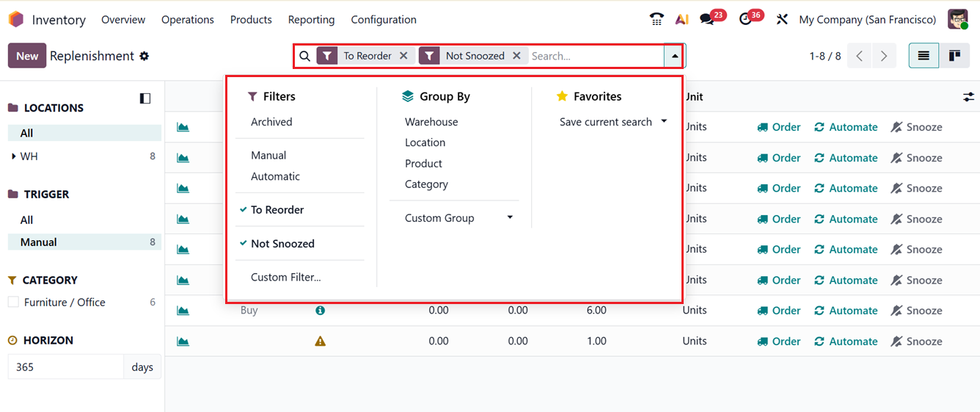Tick the Furniture / Office category checkbox
This screenshot has width=980, height=412.
(13, 302)
